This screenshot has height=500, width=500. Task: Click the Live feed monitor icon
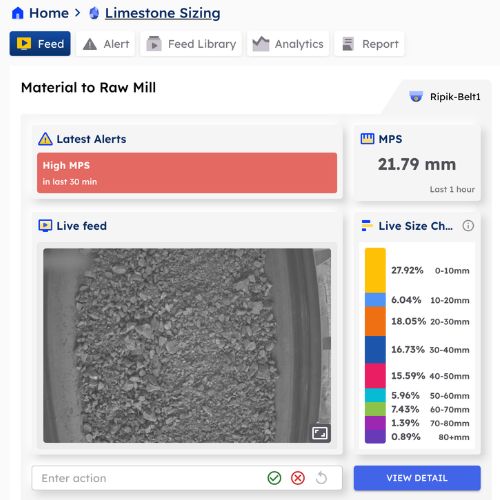(45, 226)
